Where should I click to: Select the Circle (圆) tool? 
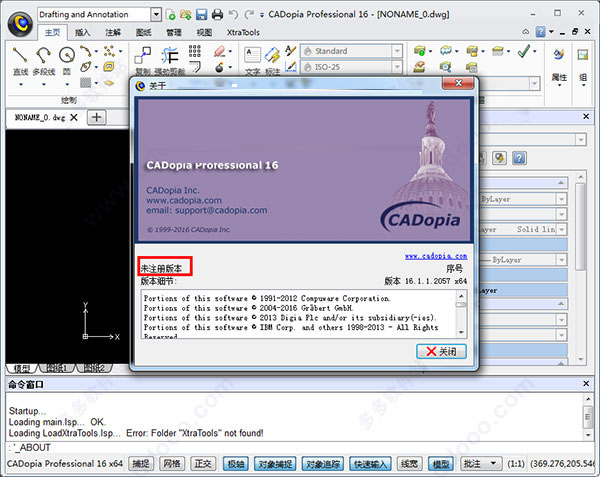67,55
